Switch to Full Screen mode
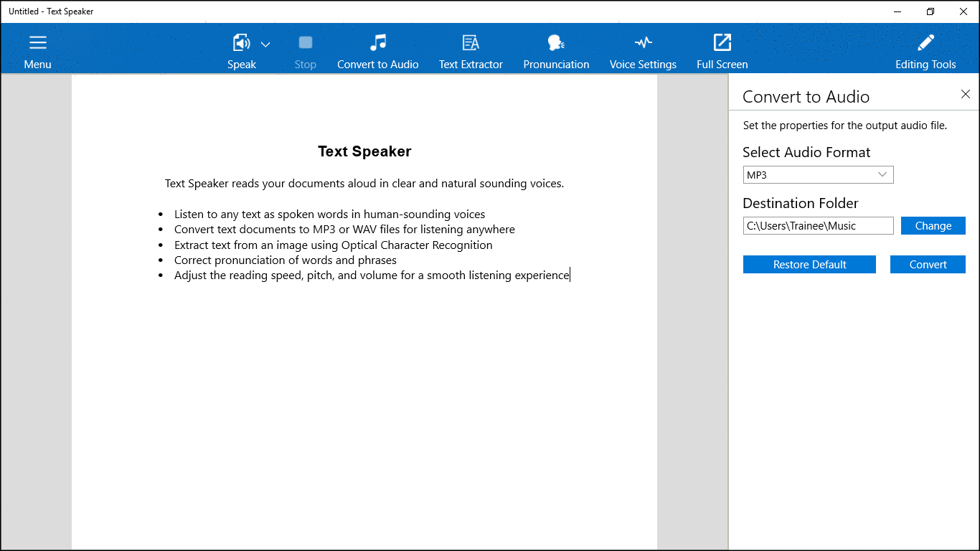Viewport: 980px width, 551px height. (722, 43)
